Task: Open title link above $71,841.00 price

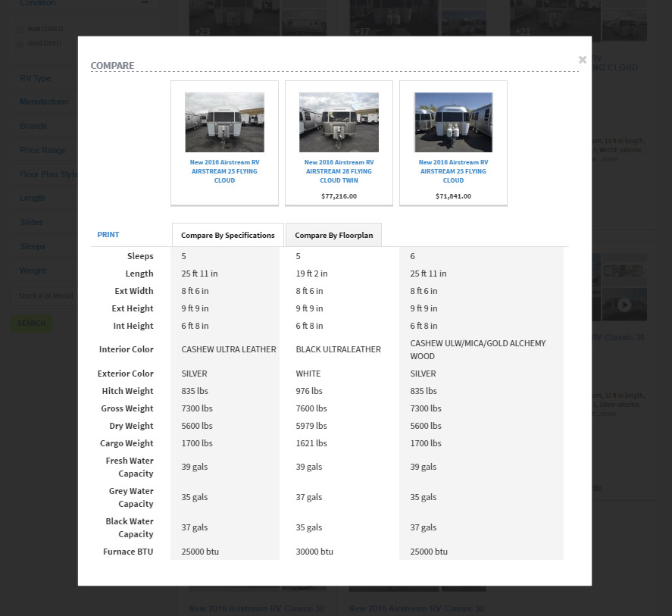Action: (453, 171)
